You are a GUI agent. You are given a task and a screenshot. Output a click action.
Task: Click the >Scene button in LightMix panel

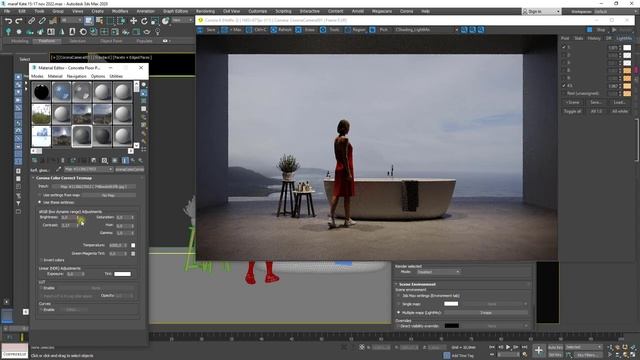click(x=572, y=102)
